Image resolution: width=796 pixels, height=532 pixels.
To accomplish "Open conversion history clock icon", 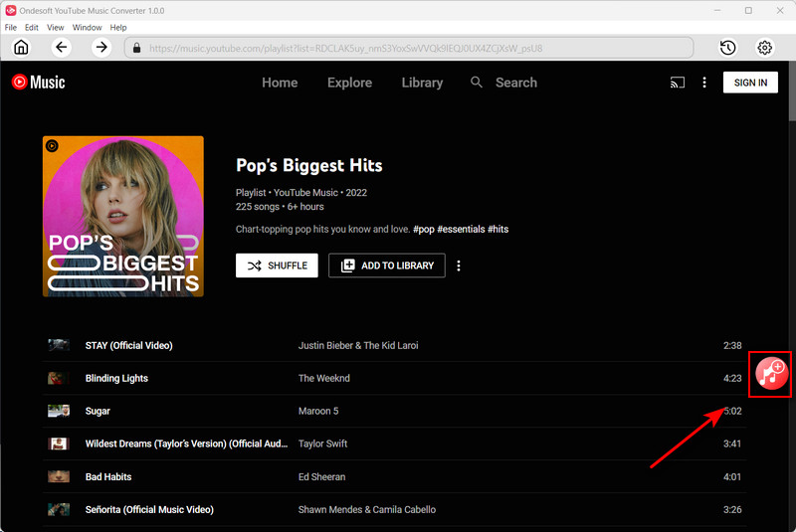I will 728,48.
